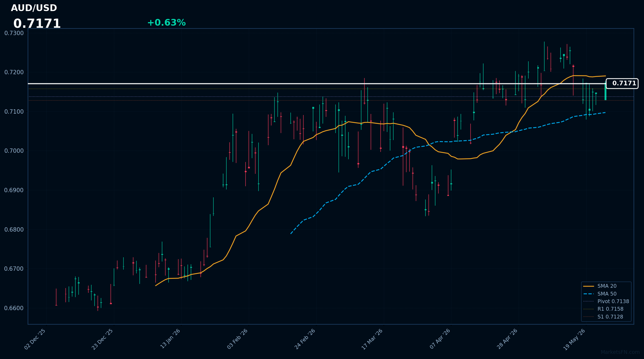The height and width of the screenshot is (359, 644).
Task: Click the 23 Dec '25 date label
Action: tap(102, 339)
